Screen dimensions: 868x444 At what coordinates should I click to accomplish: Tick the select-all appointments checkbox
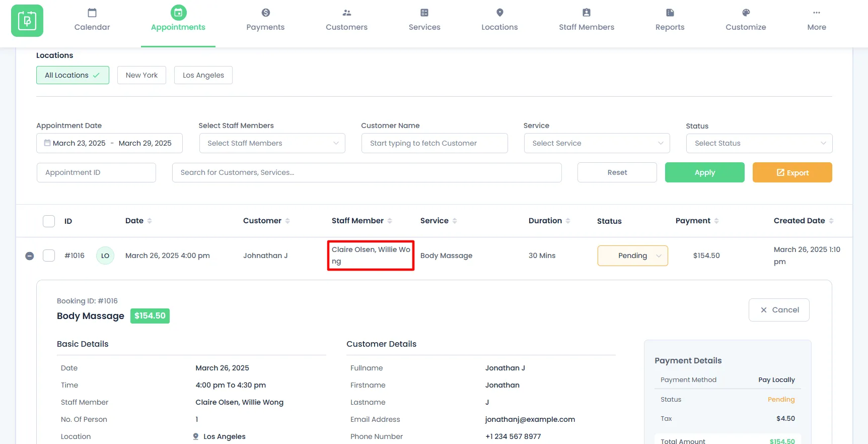49,221
